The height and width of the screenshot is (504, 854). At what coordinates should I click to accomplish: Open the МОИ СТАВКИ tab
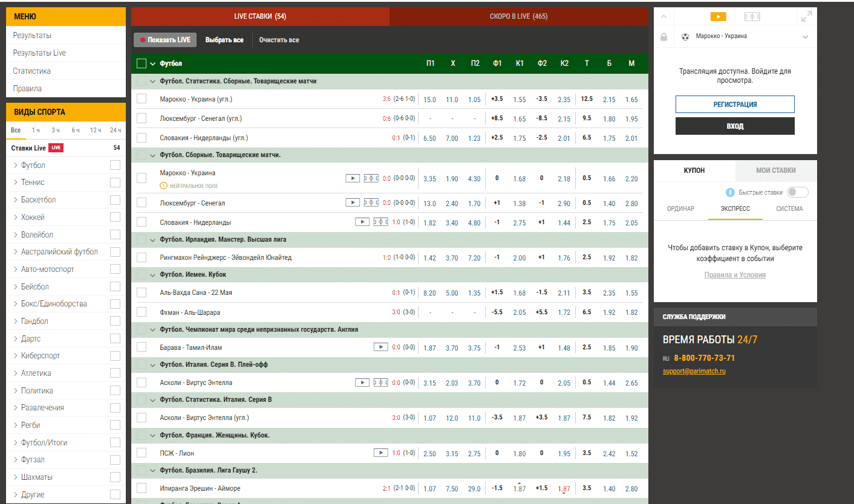pos(776,170)
